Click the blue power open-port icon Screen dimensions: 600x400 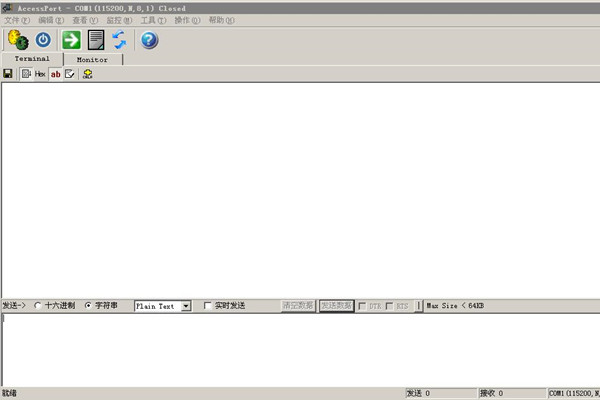tap(43, 40)
